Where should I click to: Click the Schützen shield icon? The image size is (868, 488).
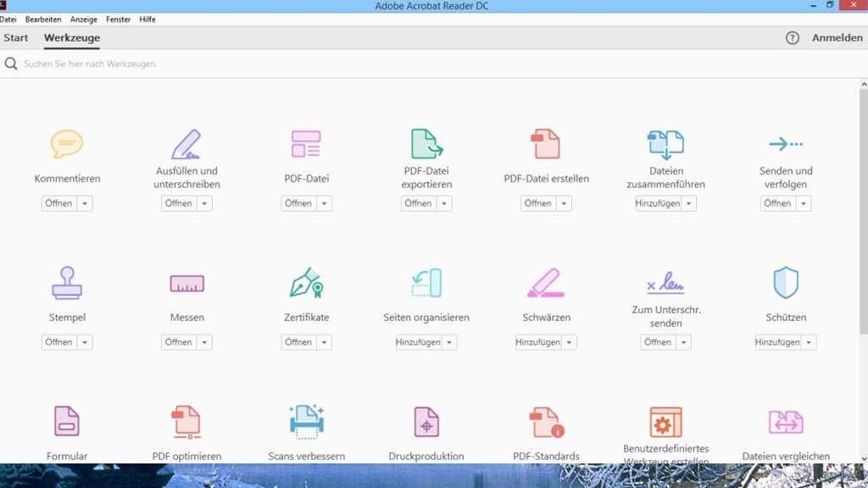[785, 284]
